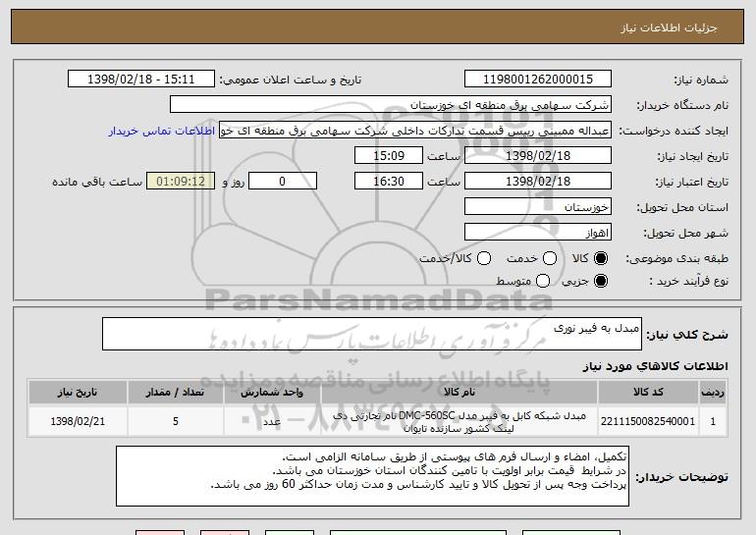The width and height of the screenshot is (756, 535).
Task: Select the کالا/خدمت radio button
Action: [x=484, y=258]
